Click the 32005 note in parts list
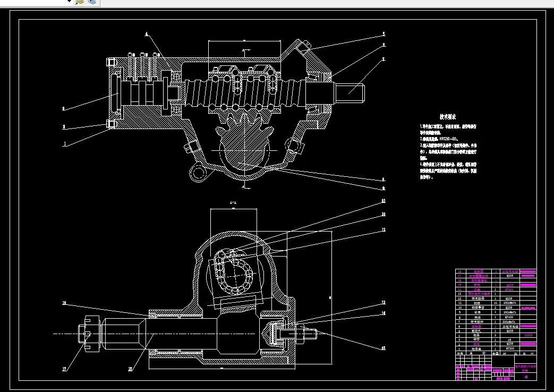 click(528, 335)
